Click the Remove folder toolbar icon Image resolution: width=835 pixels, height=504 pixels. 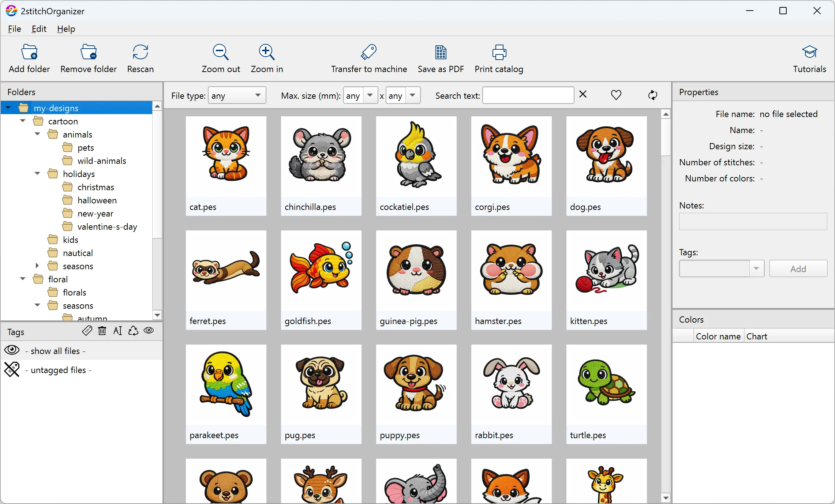[x=89, y=52]
